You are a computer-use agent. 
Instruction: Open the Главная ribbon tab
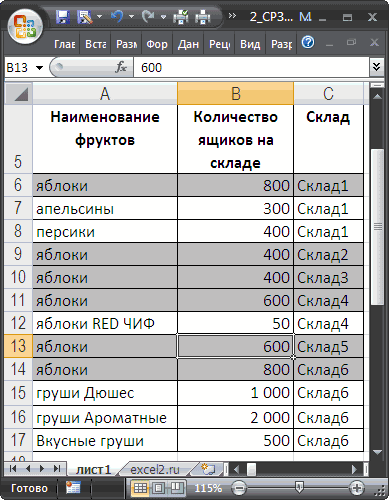click(65, 44)
